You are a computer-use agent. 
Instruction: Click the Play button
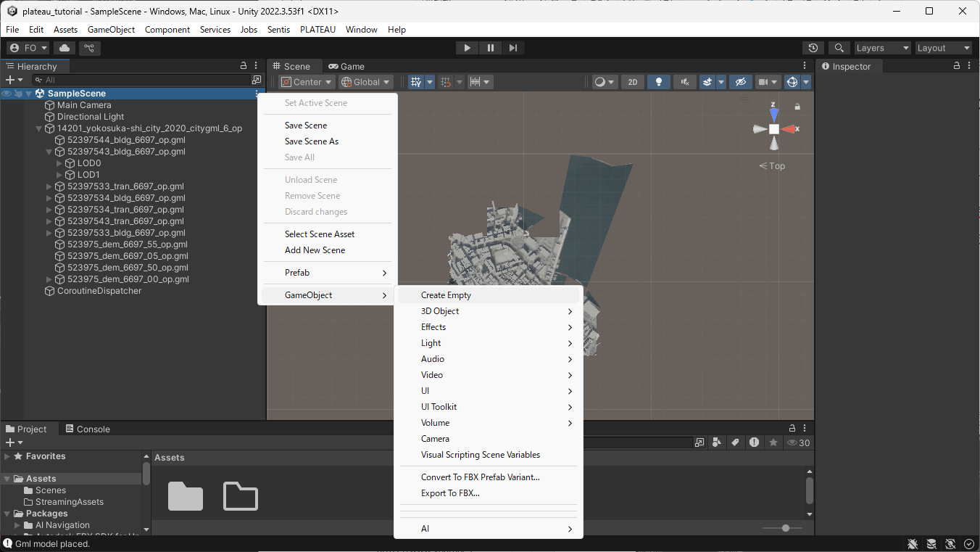pyautogui.click(x=467, y=48)
